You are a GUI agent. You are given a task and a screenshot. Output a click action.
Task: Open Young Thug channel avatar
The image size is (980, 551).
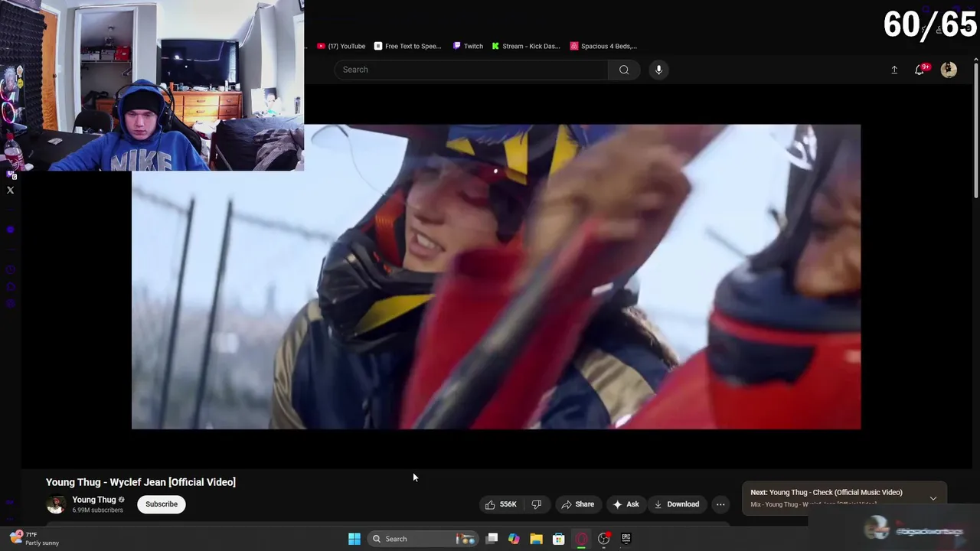coord(55,504)
